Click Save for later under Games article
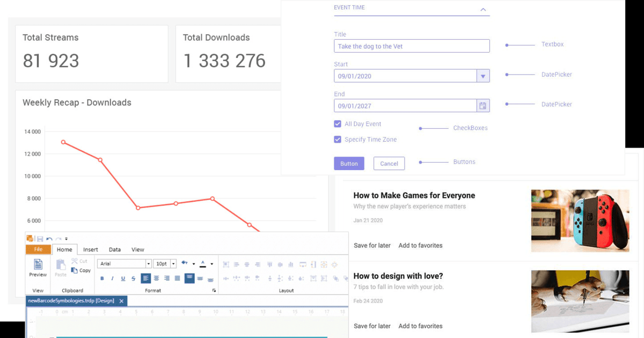Viewport: 644px width, 338px height. point(372,245)
